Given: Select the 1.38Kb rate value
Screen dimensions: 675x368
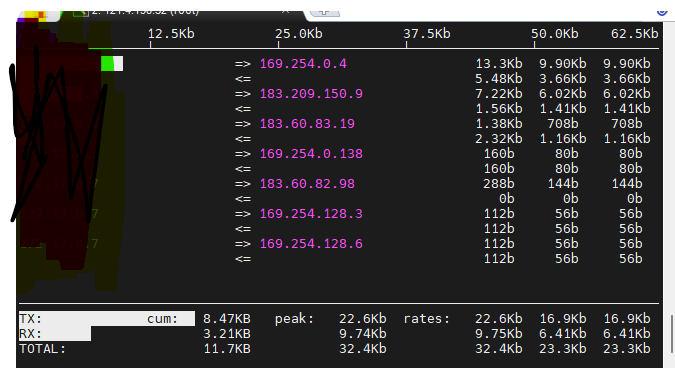Looking at the screenshot, I should coord(499,124).
